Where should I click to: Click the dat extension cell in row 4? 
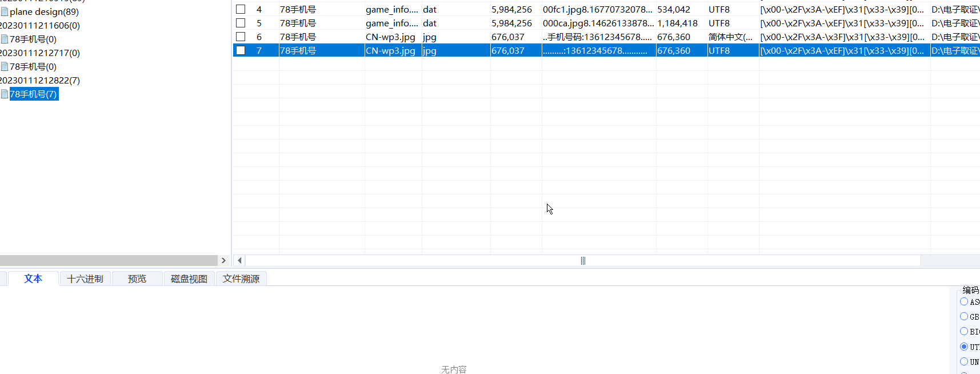click(430, 9)
